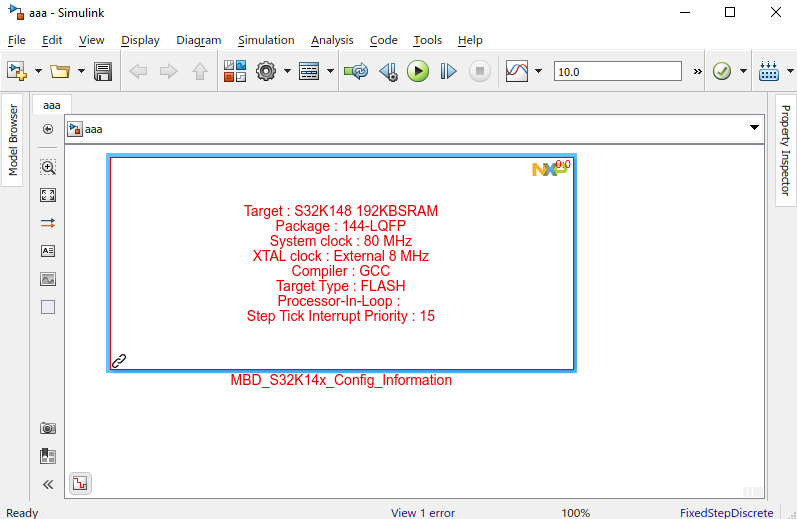Open Model Configuration Parameters gear

click(266, 71)
